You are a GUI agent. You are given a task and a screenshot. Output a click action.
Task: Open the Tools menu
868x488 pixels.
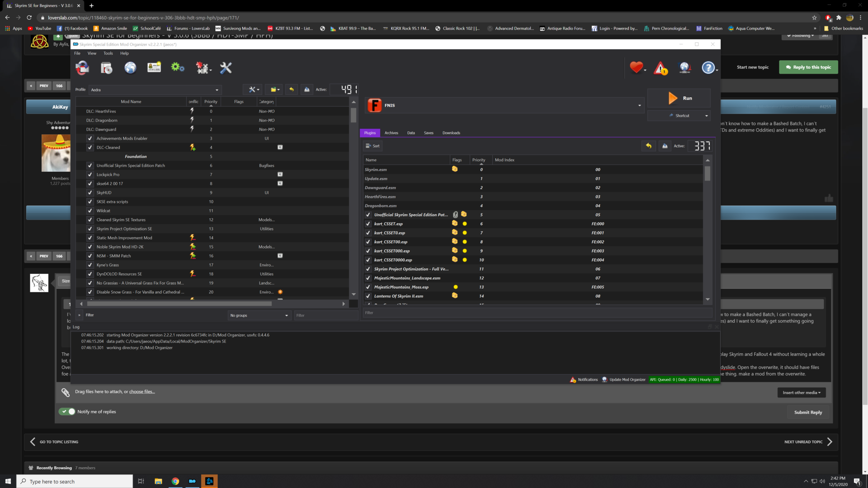point(108,53)
